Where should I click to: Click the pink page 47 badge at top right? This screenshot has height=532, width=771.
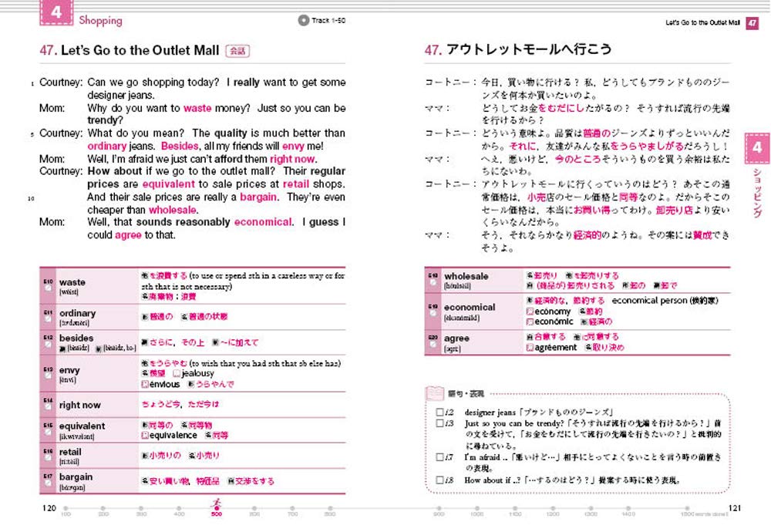click(x=752, y=22)
